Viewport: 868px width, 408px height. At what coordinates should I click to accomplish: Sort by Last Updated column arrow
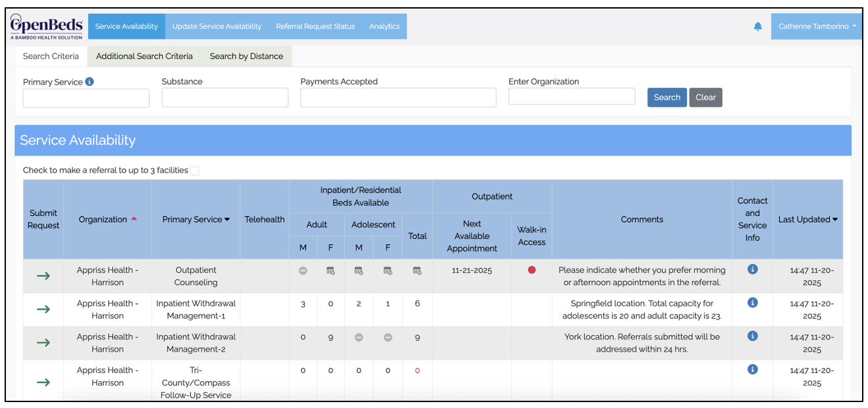pyautogui.click(x=835, y=220)
